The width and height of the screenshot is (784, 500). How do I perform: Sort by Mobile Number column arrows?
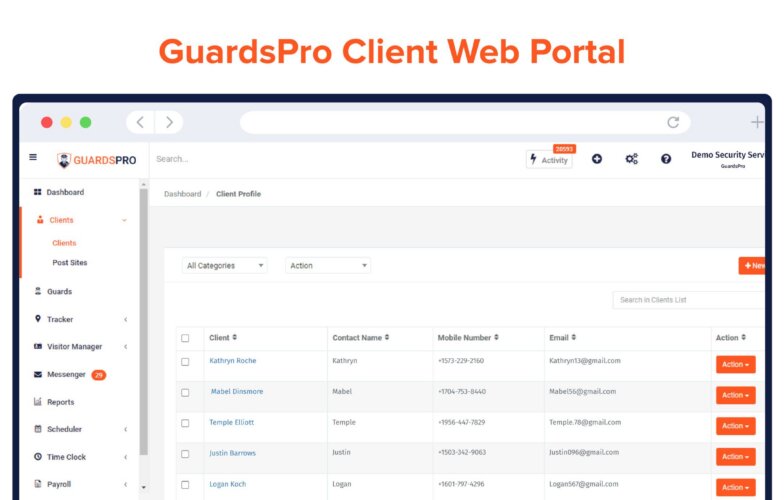tap(496, 338)
